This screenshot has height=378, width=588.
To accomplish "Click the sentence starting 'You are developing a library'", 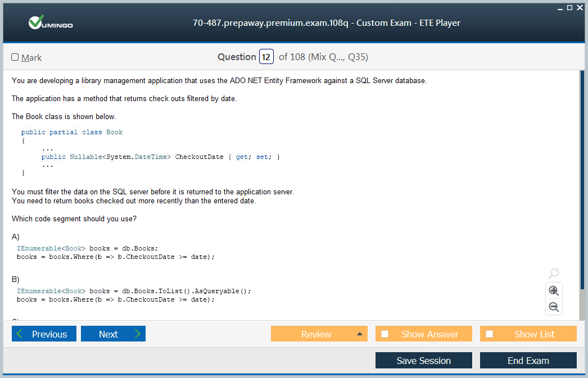I will [219, 80].
